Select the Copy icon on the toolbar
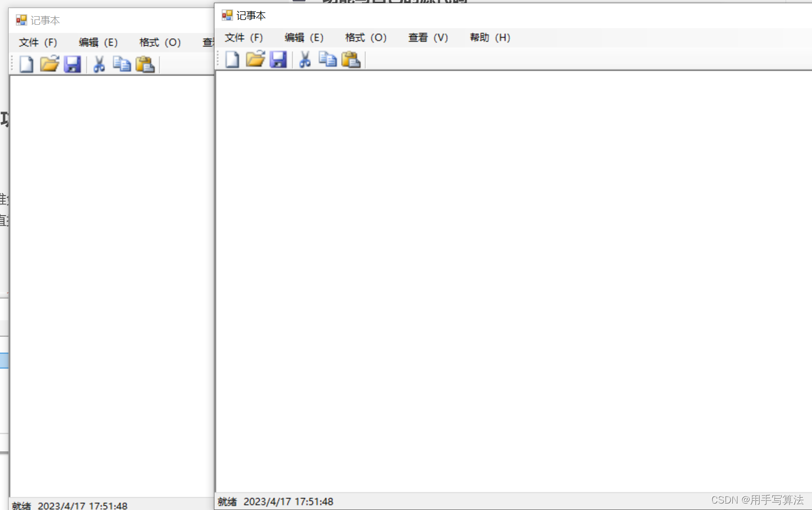The image size is (812, 510). [328, 59]
